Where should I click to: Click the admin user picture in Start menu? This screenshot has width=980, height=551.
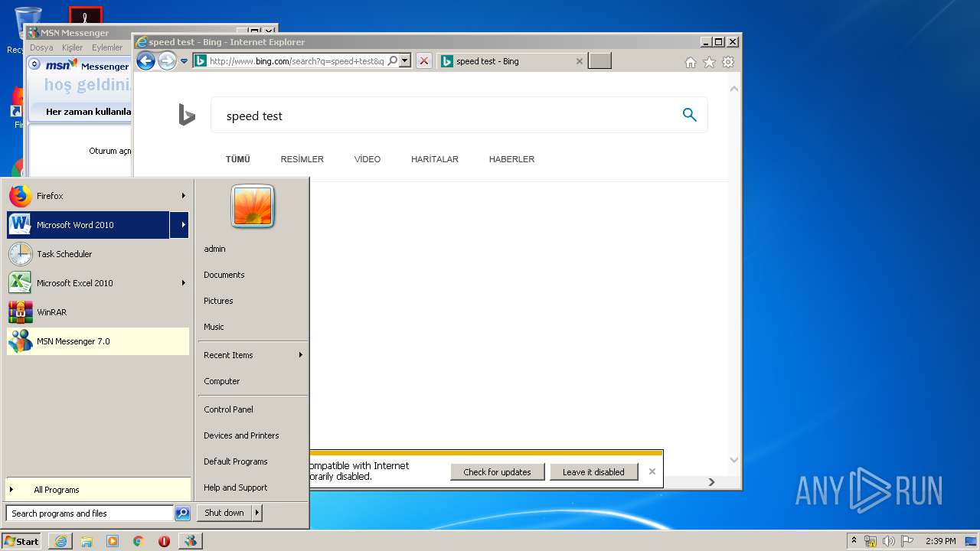point(253,206)
